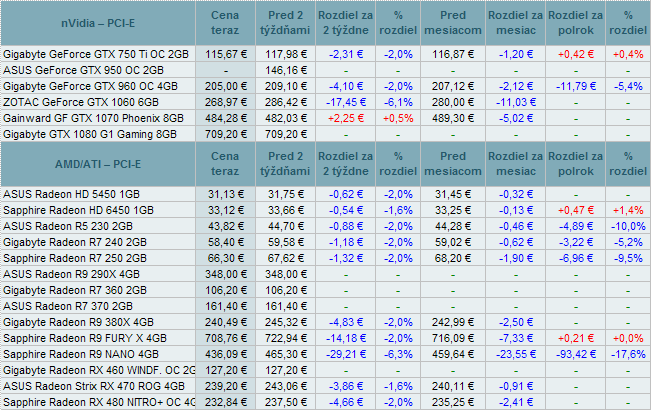Click the red +0,47 € for HD 6450
This screenshot has width=651, height=410.
pyautogui.click(x=576, y=210)
